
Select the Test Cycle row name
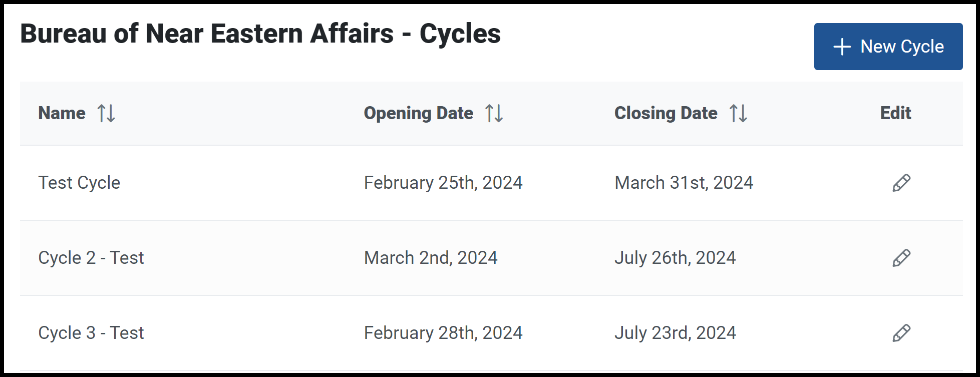pos(79,183)
